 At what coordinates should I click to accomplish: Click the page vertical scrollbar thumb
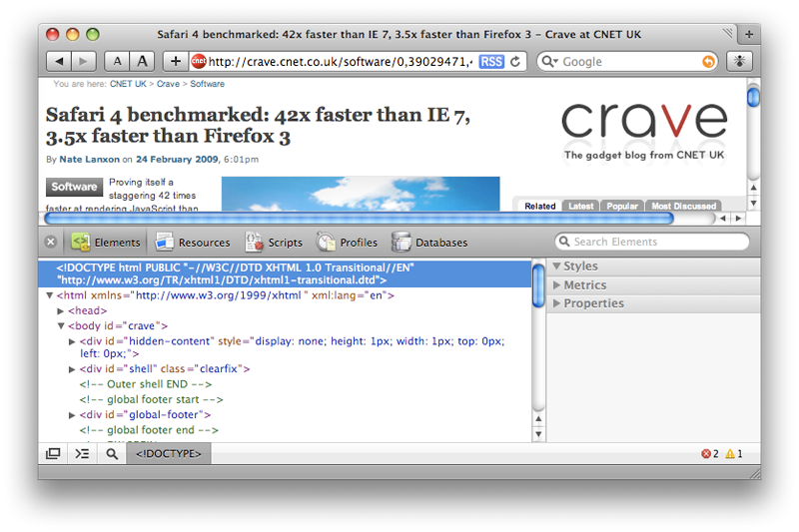tap(753, 97)
